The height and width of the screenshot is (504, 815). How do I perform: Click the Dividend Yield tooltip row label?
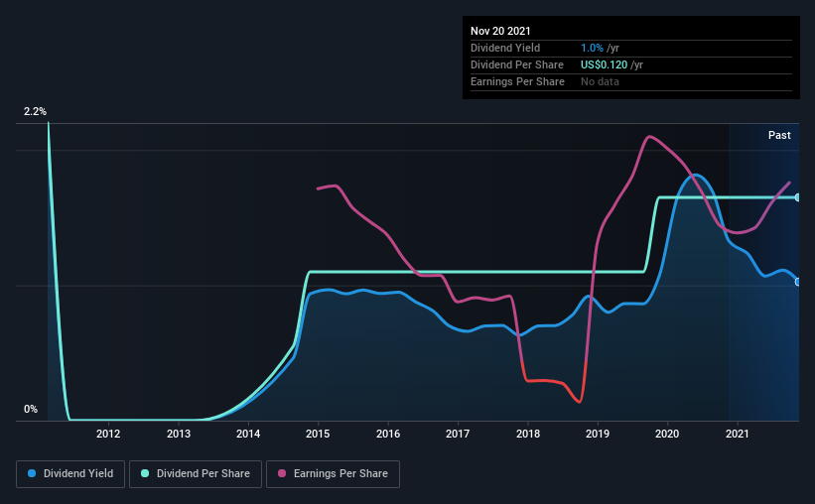pyautogui.click(x=505, y=48)
